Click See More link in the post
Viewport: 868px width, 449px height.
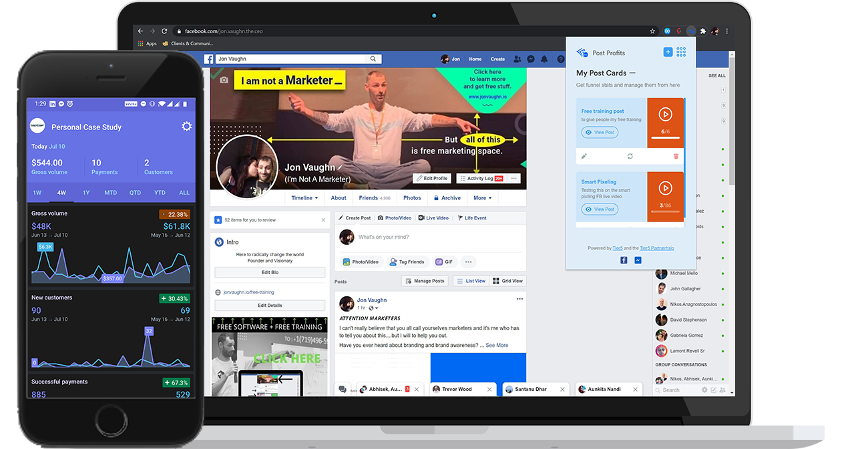(497, 345)
